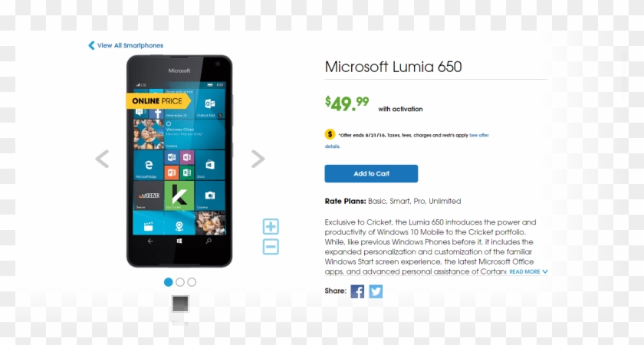
Task: Click the ONLINE PRICE yellow badge
Action: [x=158, y=100]
